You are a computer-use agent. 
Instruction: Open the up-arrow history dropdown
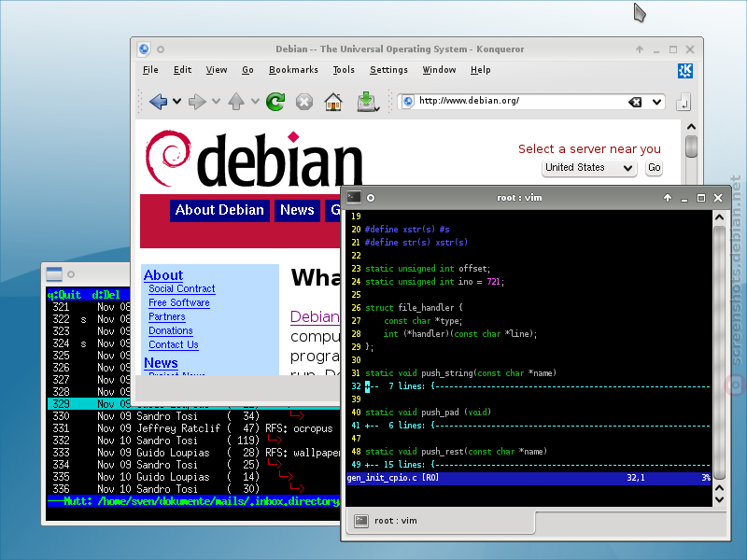coord(255,102)
